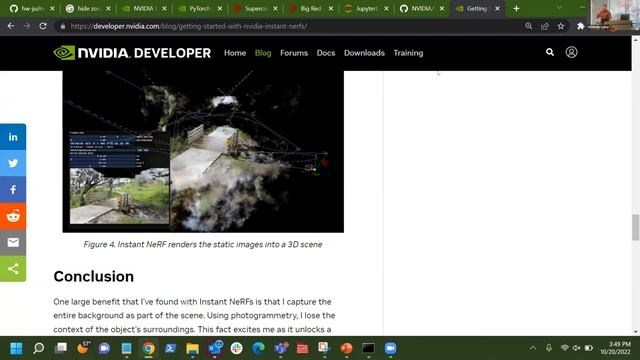The height and width of the screenshot is (360, 640).
Task: Toggle the muted volume tray icon
Action: (576, 348)
